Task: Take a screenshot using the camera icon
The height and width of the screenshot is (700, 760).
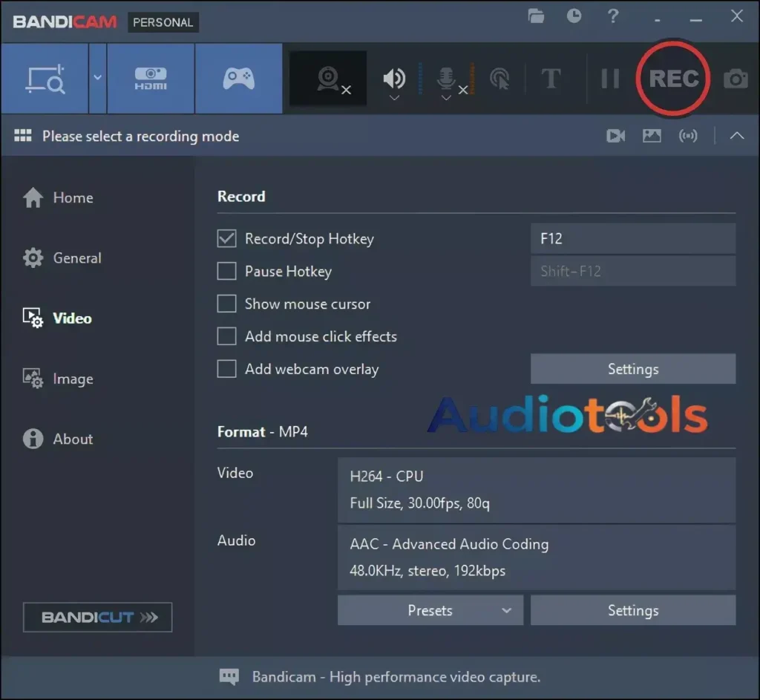Action: (736, 78)
